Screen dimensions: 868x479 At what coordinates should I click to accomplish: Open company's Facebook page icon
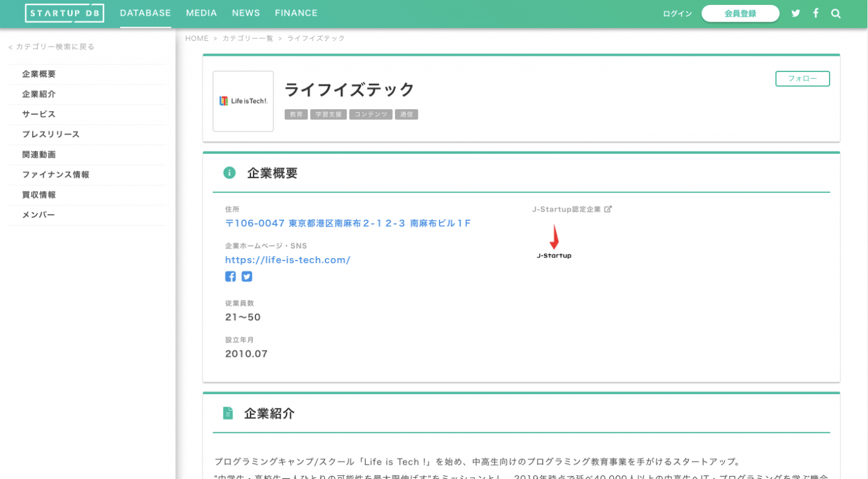(x=230, y=277)
